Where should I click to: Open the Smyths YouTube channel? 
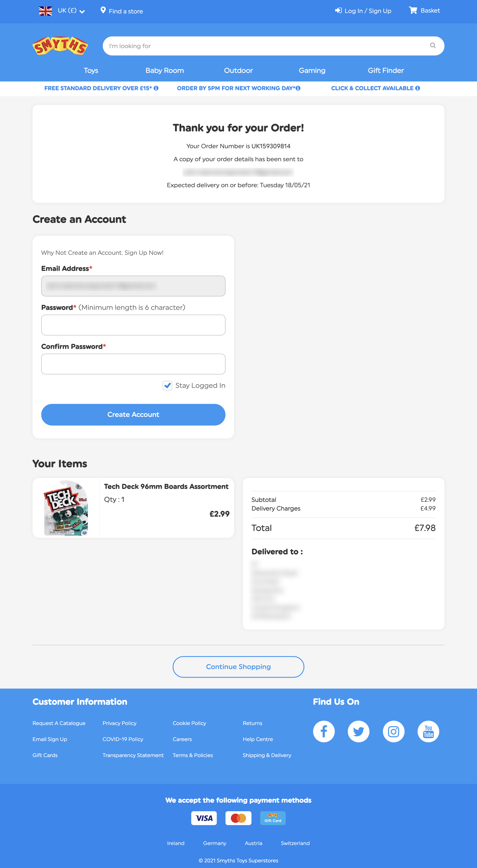click(x=428, y=731)
